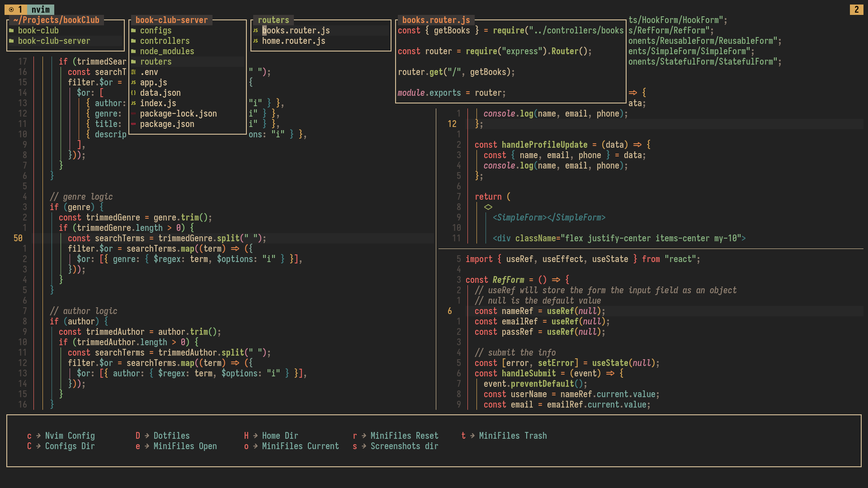Click highlighted line number 50
Viewport: 868px width, 488px height.
tap(18, 239)
